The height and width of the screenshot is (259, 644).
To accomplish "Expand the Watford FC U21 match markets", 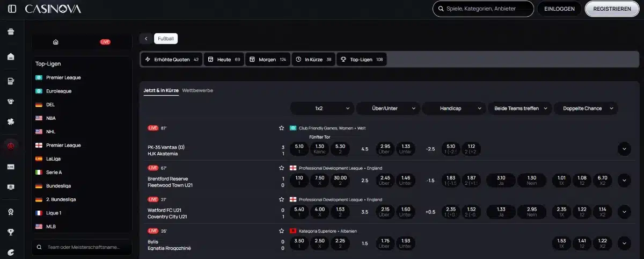I will click(624, 212).
